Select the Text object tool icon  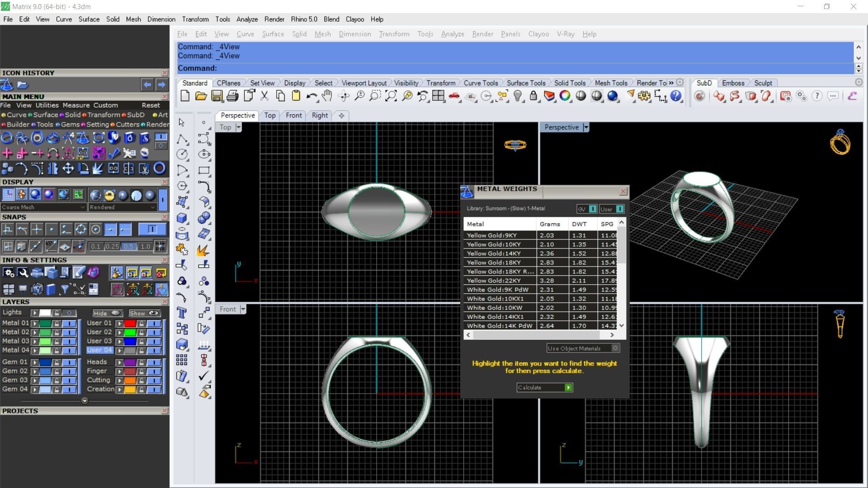point(182,313)
